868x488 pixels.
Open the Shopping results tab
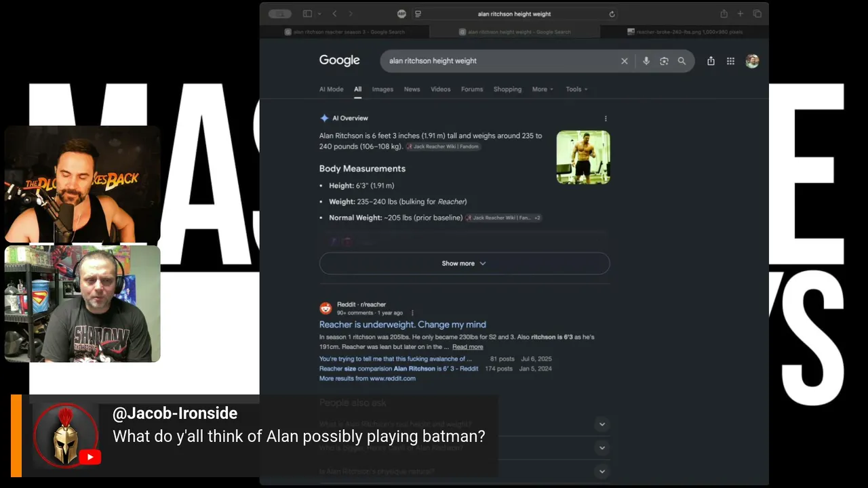click(507, 89)
